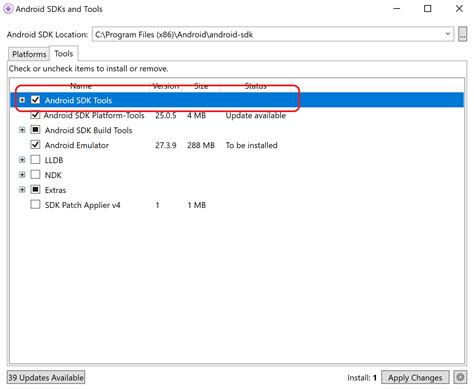The height and width of the screenshot is (389, 474).
Task: Close the Android SDKs and Tools window
Action: [459, 9]
